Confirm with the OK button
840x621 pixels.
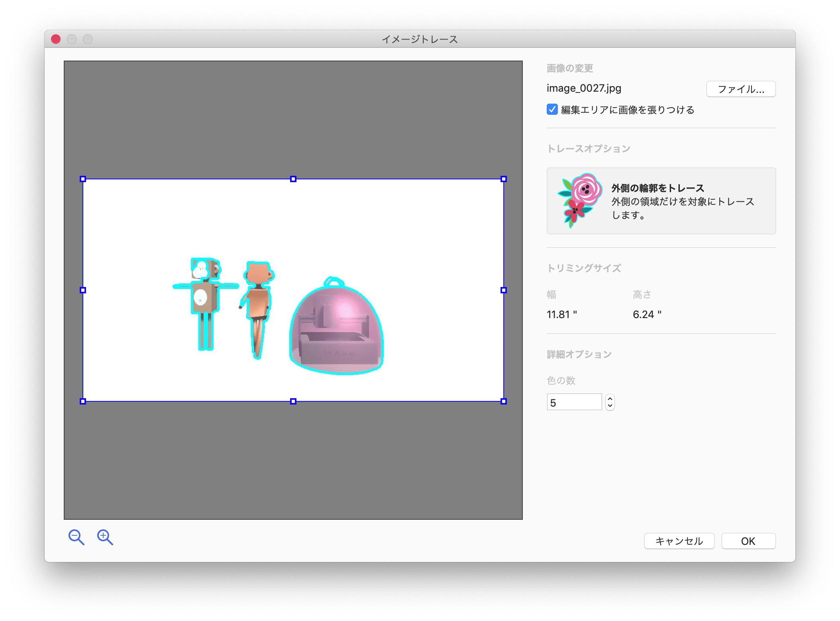[x=748, y=541]
